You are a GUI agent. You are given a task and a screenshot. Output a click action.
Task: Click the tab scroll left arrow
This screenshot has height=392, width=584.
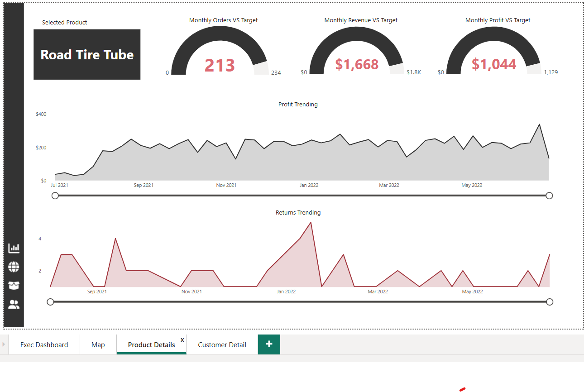click(x=4, y=344)
